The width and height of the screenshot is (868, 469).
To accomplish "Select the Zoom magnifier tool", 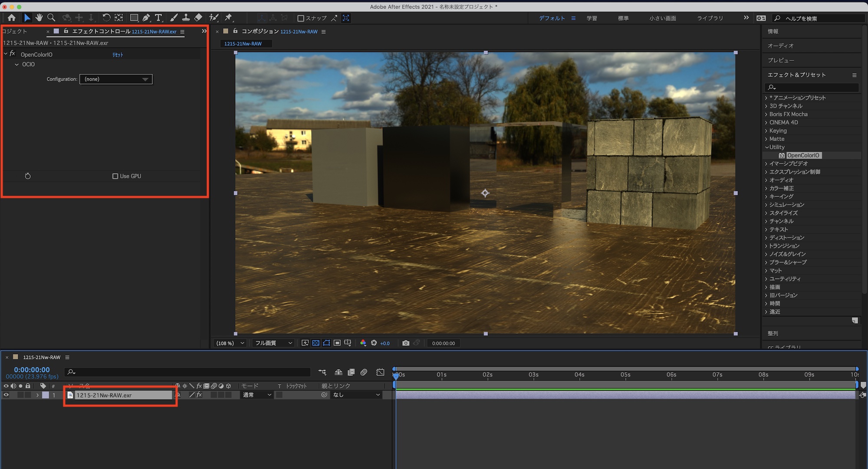I will [51, 18].
